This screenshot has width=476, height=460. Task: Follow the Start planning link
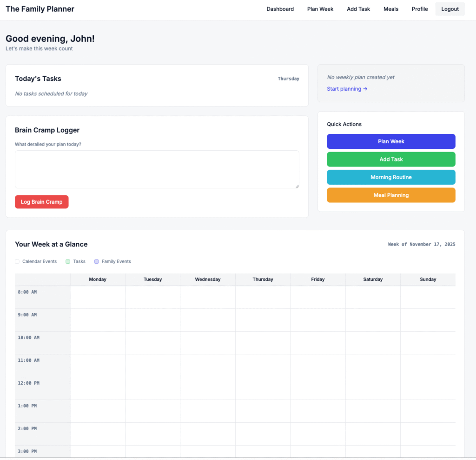pyautogui.click(x=347, y=89)
